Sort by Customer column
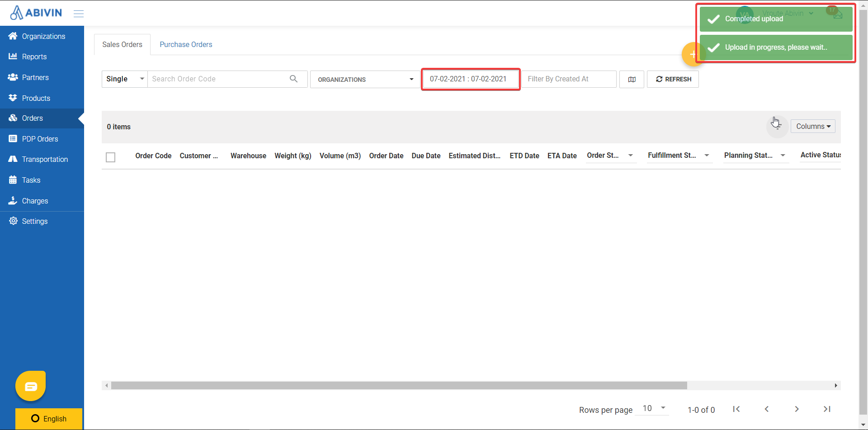Viewport: 868px width, 430px height. pyautogui.click(x=199, y=156)
